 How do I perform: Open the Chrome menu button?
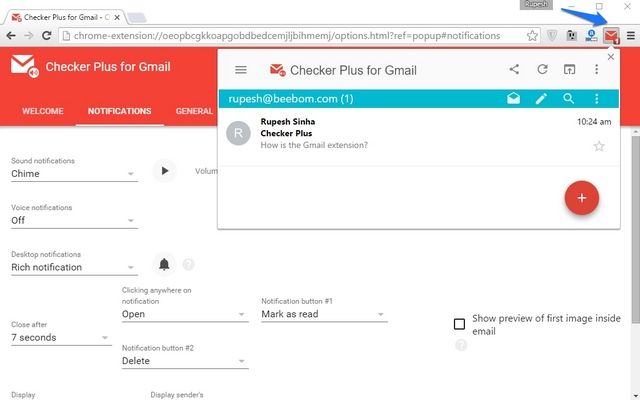click(631, 36)
